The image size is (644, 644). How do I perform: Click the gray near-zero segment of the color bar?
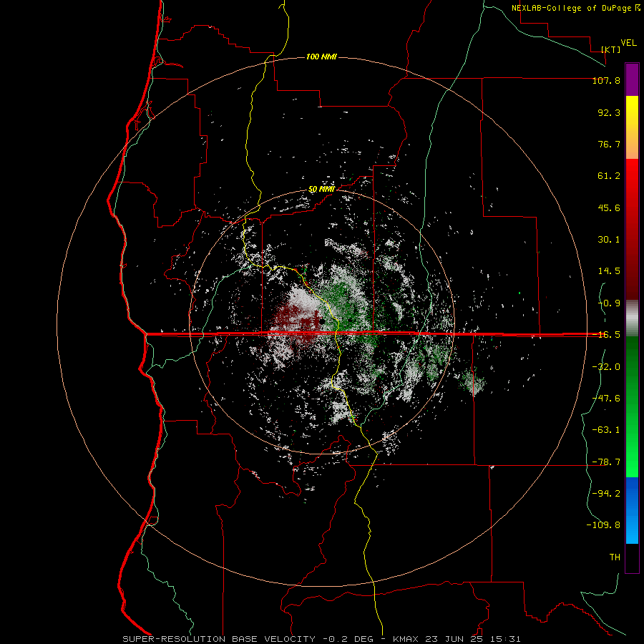(632, 318)
